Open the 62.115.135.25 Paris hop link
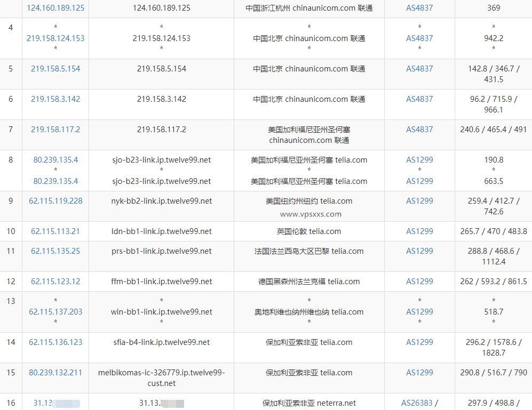 pyautogui.click(x=55, y=251)
